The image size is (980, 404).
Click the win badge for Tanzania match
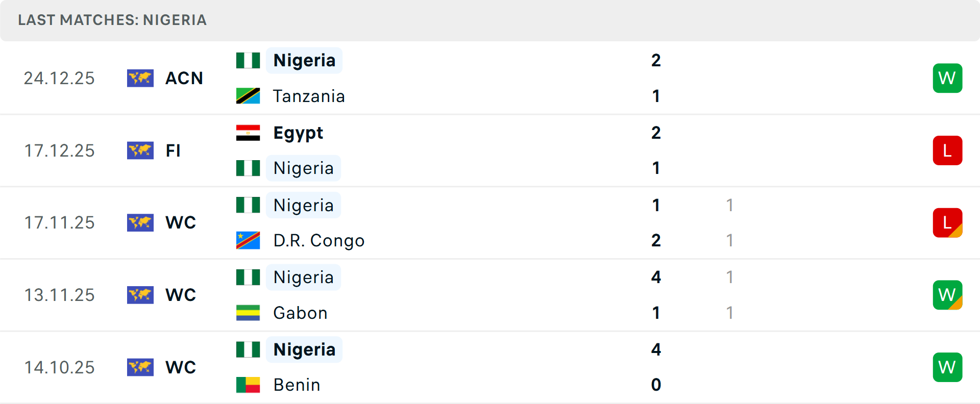click(947, 78)
